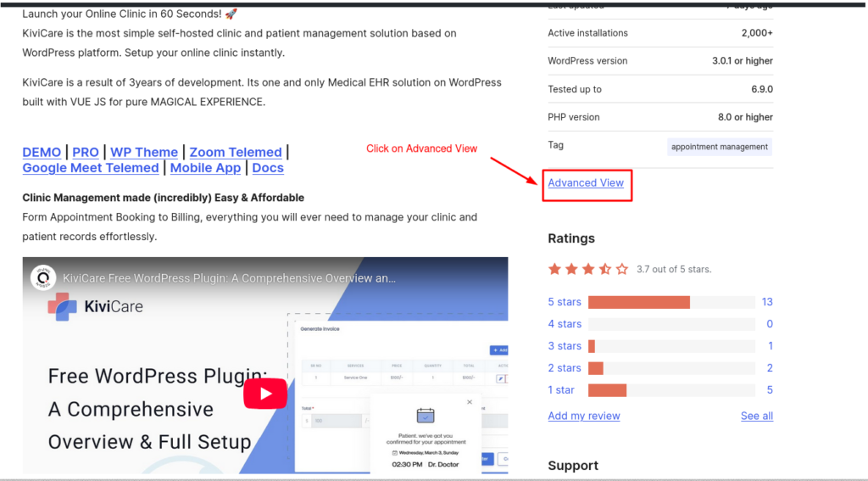Screen dimensions: 868x481
Task: Click Add my review
Action: [x=584, y=416]
